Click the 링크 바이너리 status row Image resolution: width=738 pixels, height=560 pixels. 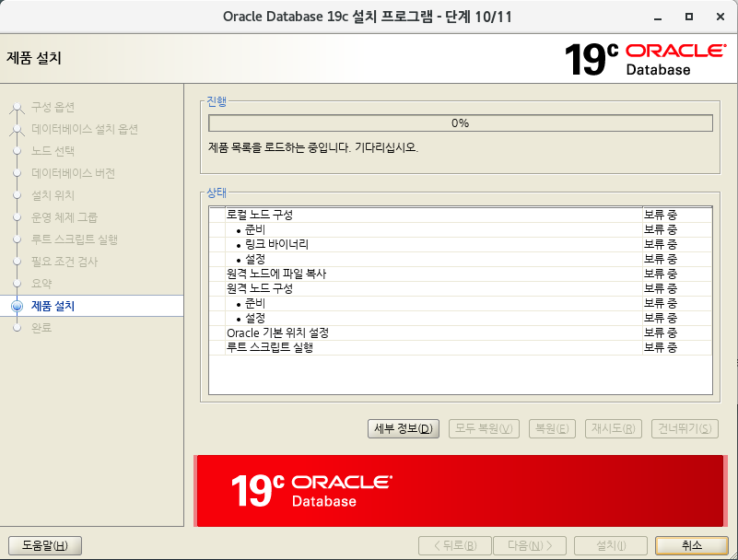click(461, 244)
